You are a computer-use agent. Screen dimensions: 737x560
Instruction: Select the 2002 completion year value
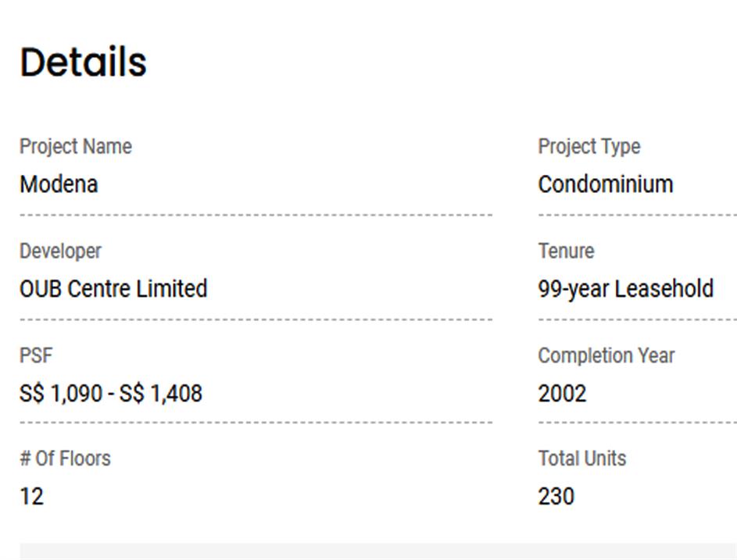click(x=562, y=394)
